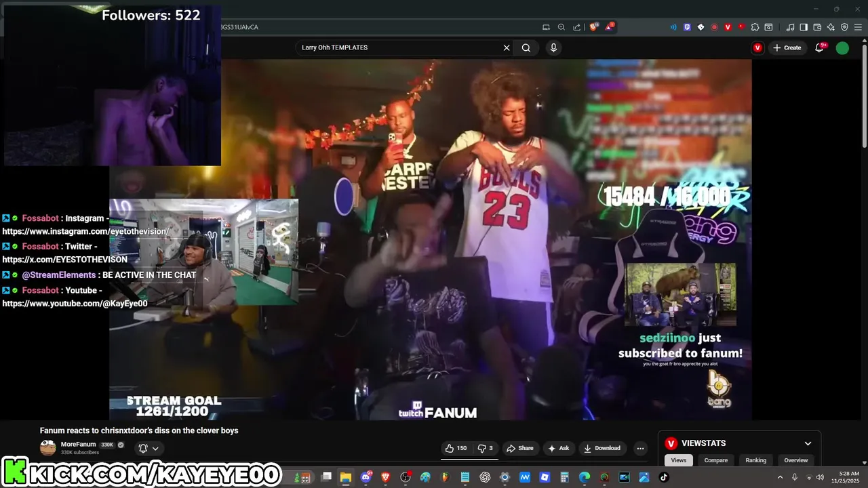Open Brave browser taskbar icon
868x488 pixels.
(386, 477)
